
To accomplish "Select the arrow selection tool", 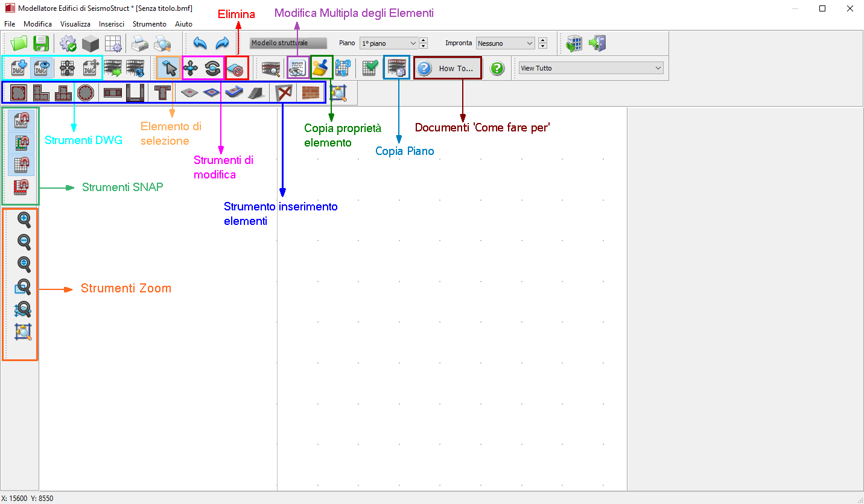I will [170, 68].
